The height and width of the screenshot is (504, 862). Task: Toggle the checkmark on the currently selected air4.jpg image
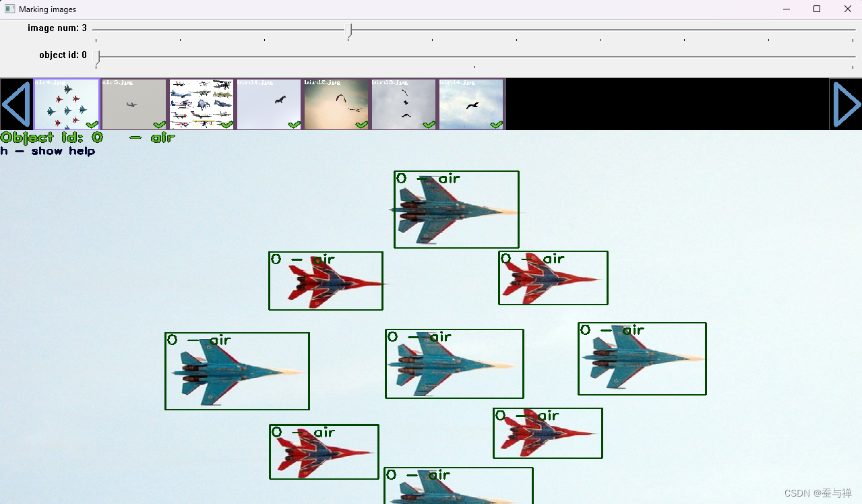click(92, 124)
